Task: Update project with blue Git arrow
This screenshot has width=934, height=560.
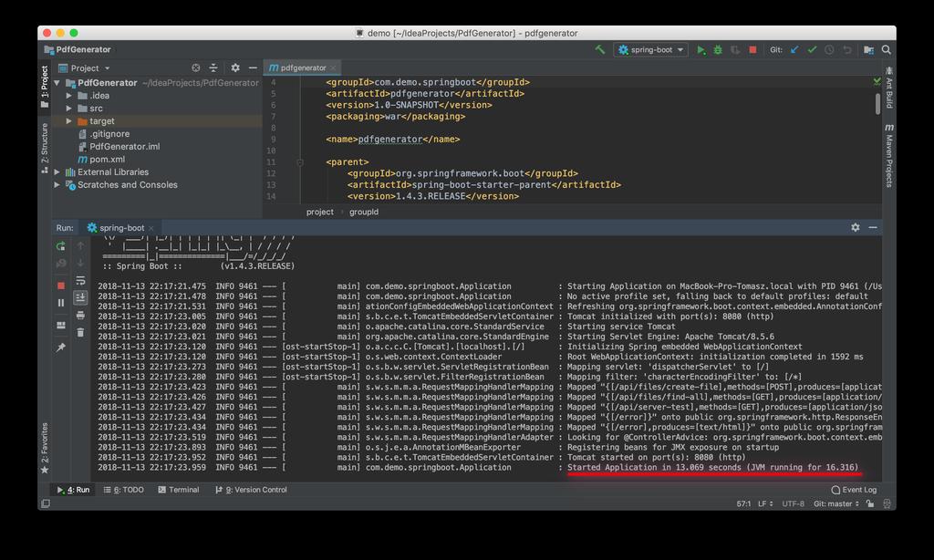Action: [x=794, y=50]
